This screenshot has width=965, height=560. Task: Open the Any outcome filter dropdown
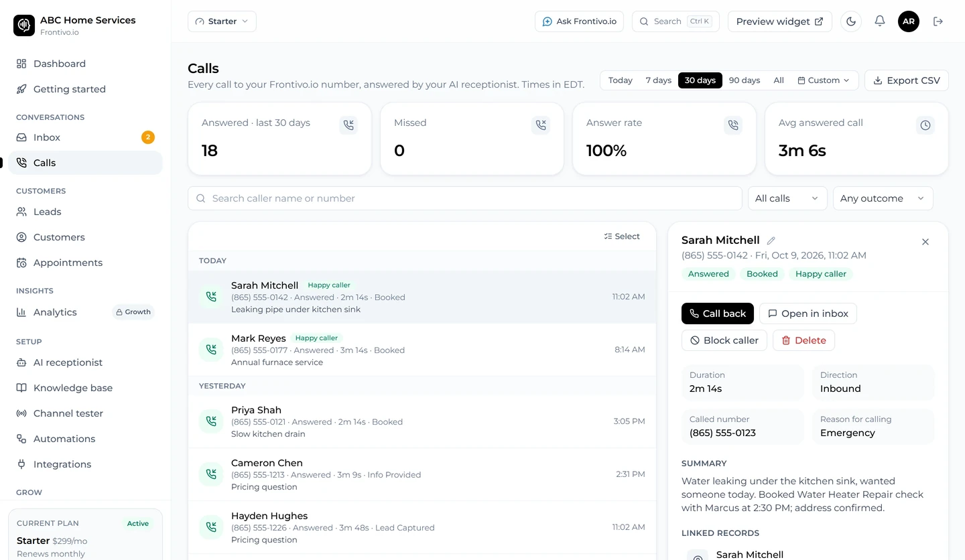(883, 198)
